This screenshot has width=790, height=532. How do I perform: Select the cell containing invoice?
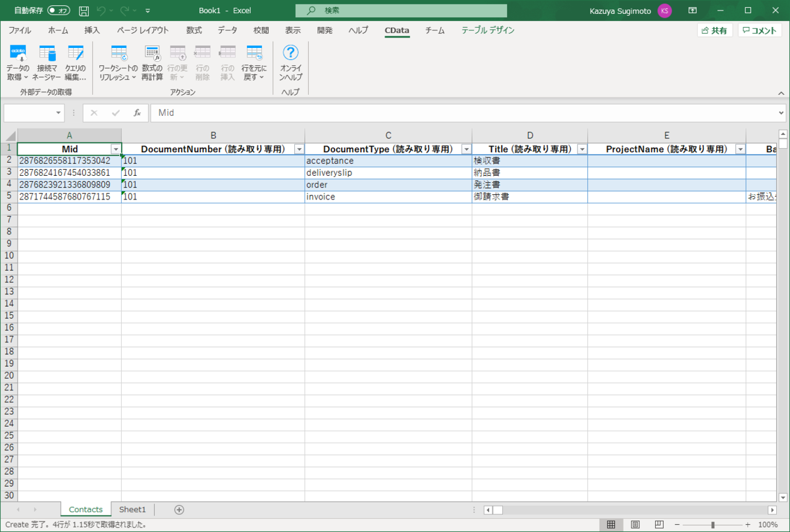[388, 196]
